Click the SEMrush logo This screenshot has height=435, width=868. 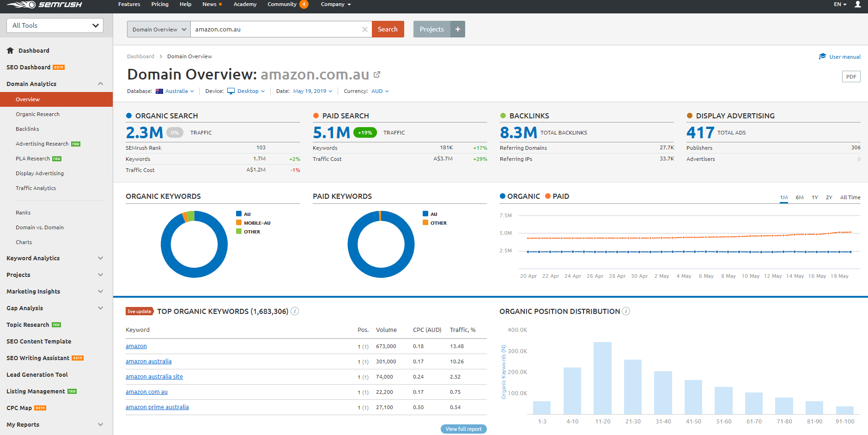click(x=44, y=5)
